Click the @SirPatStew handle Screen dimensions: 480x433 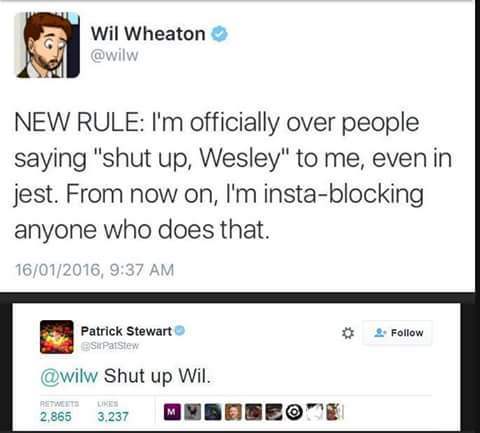point(110,346)
